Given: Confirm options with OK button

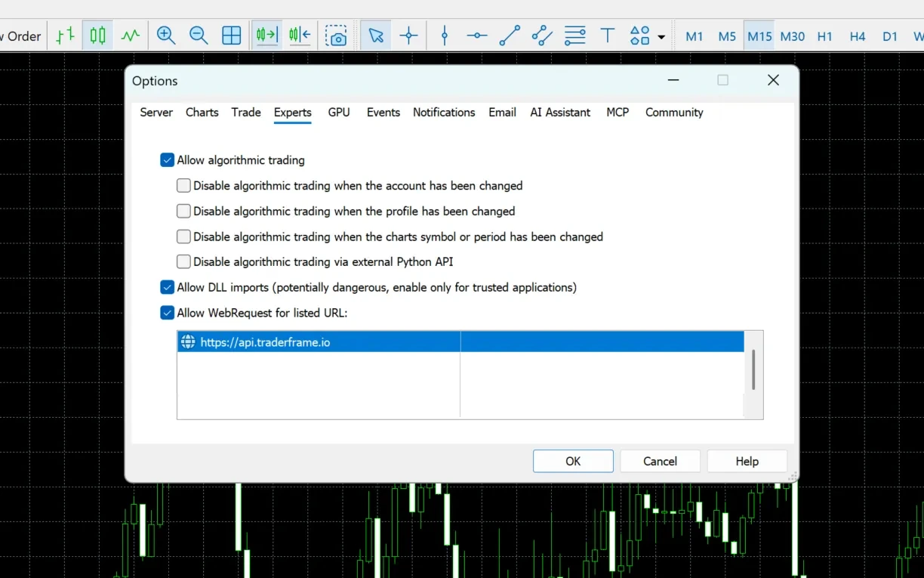Looking at the screenshot, I should tap(573, 461).
